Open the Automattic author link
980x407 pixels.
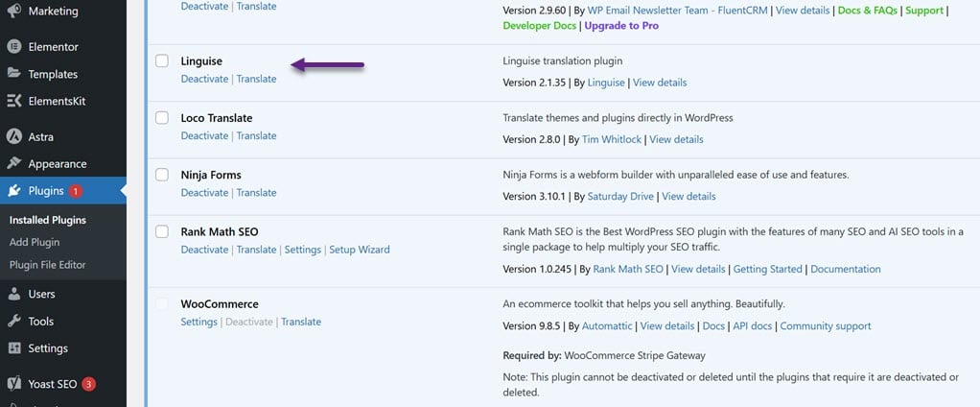point(607,325)
